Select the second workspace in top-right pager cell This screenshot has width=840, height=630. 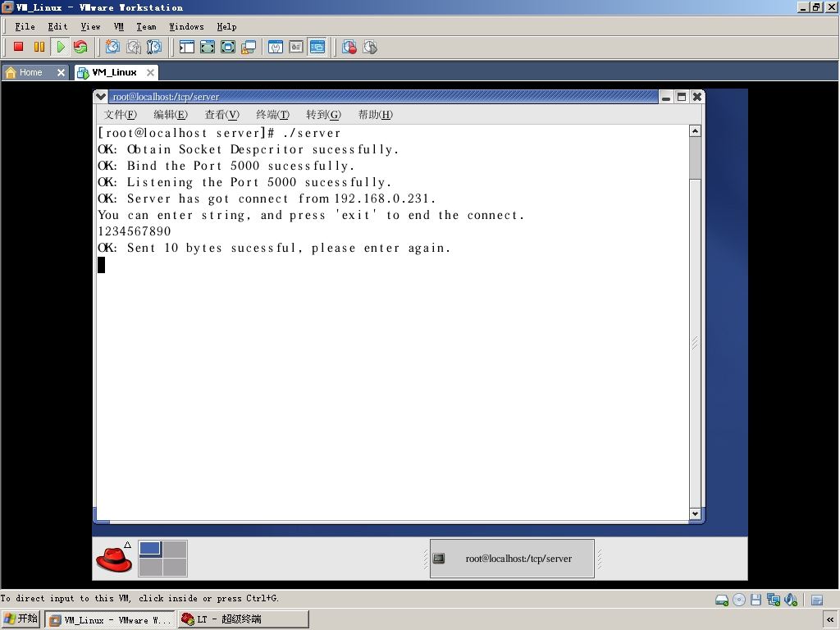tap(175, 549)
